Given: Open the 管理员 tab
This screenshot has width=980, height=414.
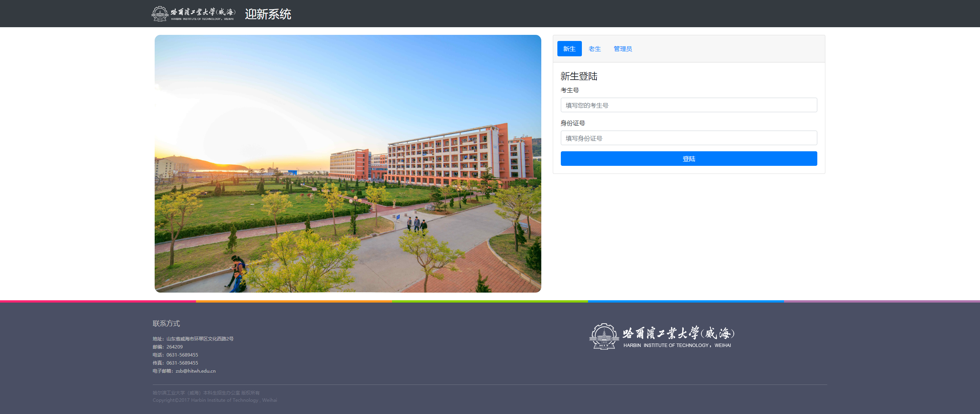Looking at the screenshot, I should (622, 49).
